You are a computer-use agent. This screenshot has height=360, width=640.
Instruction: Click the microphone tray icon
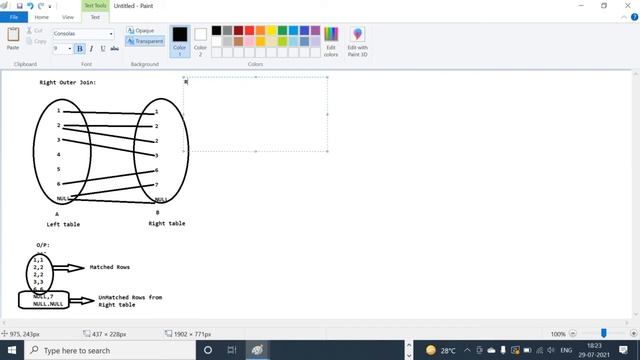pyautogui.click(x=503, y=350)
